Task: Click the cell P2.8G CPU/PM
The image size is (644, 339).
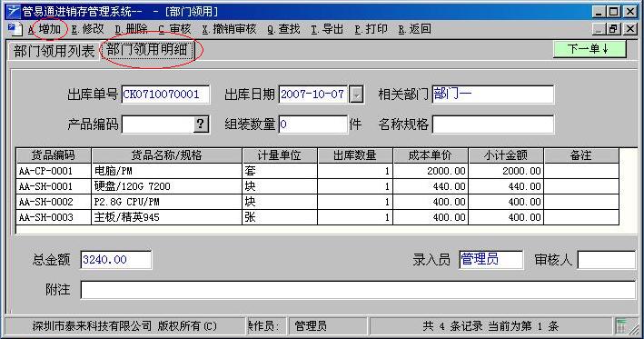Action: click(x=167, y=202)
